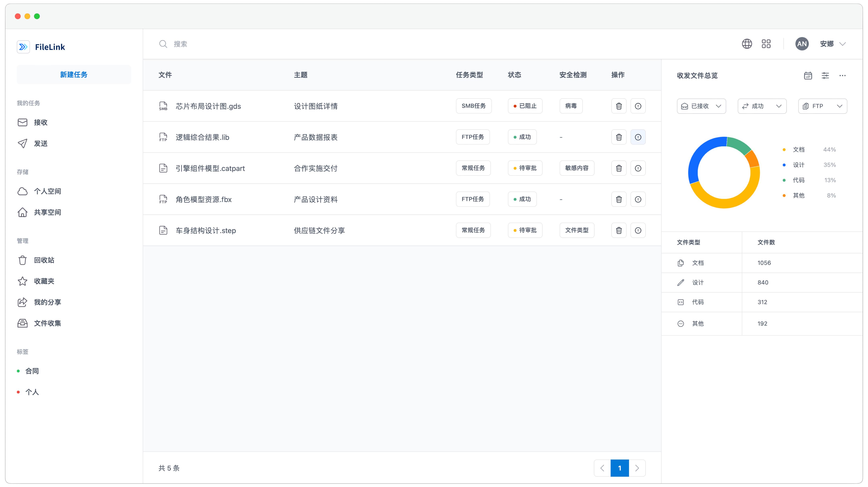Click the 敏感内容 security tag
This screenshot has width=868, height=487.
pyautogui.click(x=577, y=168)
